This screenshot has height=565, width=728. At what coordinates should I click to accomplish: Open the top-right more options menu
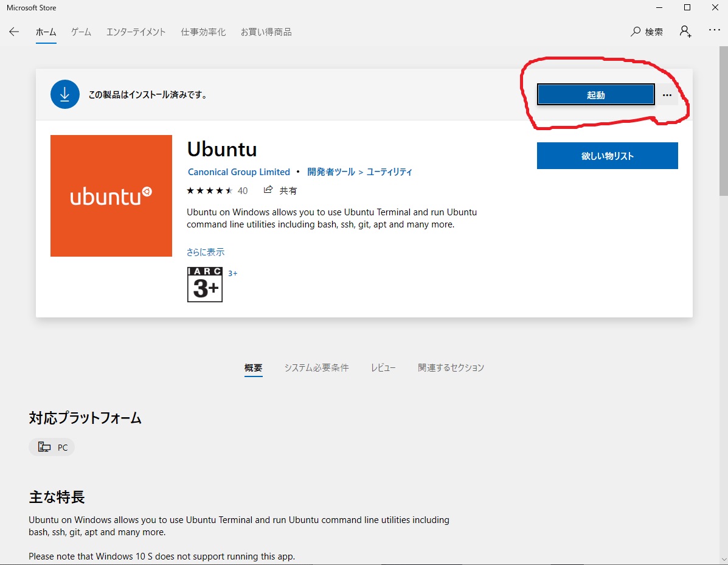(714, 30)
